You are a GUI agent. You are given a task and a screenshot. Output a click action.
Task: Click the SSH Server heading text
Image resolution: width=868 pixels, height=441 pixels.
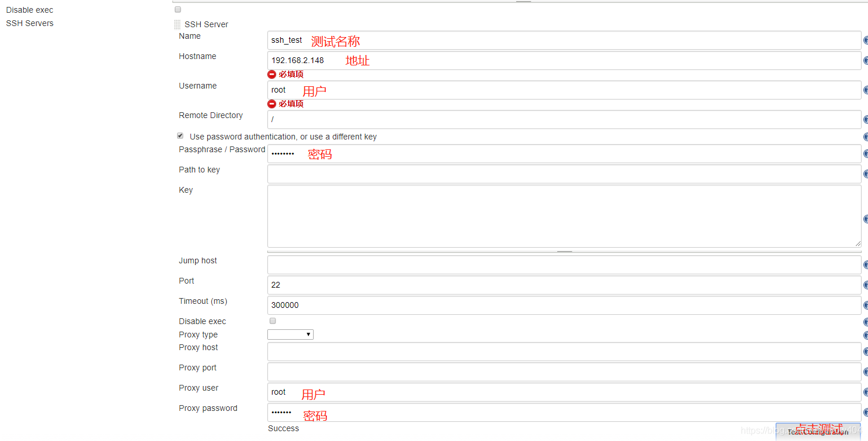click(x=207, y=24)
